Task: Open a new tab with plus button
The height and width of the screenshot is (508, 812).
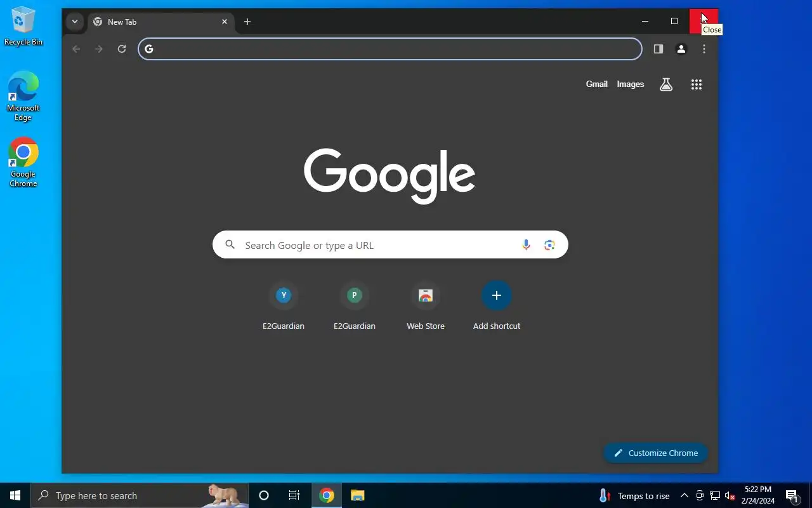Action: (247, 22)
